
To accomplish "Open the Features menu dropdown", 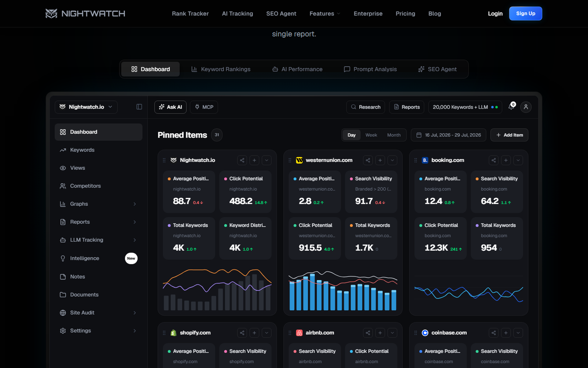I will [x=325, y=13].
